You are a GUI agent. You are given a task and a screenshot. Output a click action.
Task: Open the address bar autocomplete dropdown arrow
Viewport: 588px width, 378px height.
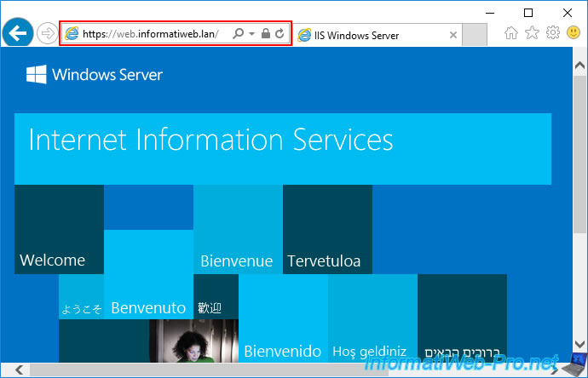point(251,34)
